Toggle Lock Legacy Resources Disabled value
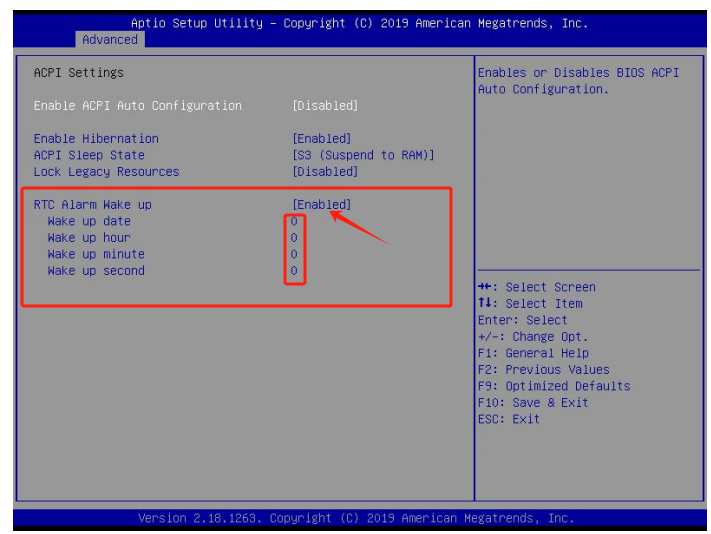The width and height of the screenshot is (711, 534). 324,172
